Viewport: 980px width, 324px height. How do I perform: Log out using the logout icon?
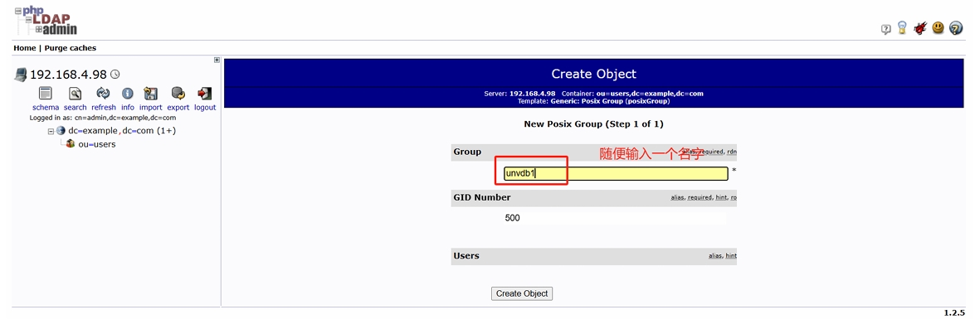point(204,94)
